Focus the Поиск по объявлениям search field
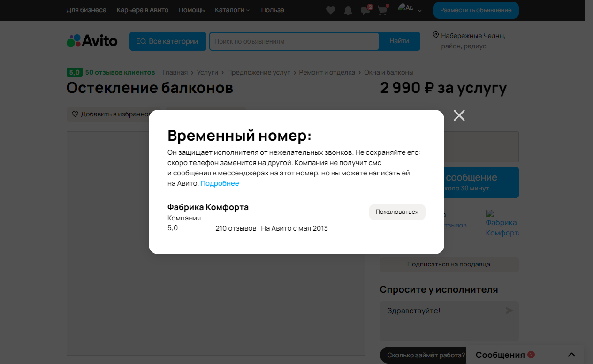The width and height of the screenshot is (593, 364). tap(294, 41)
